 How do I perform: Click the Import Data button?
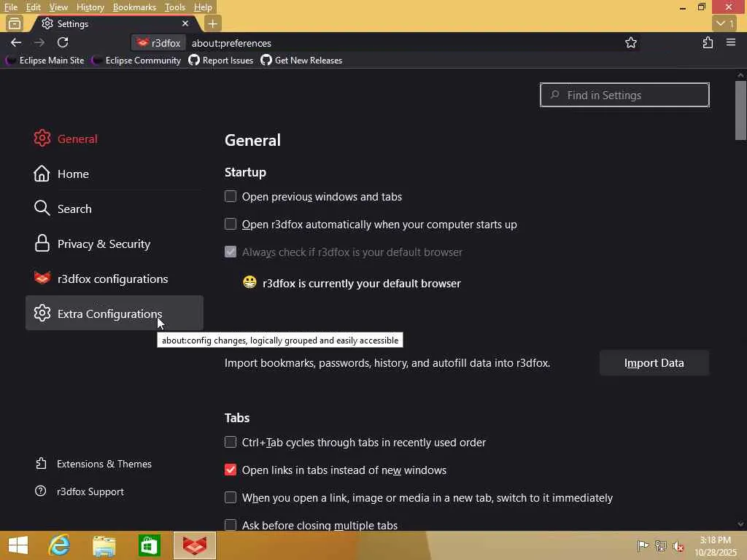pos(654,363)
